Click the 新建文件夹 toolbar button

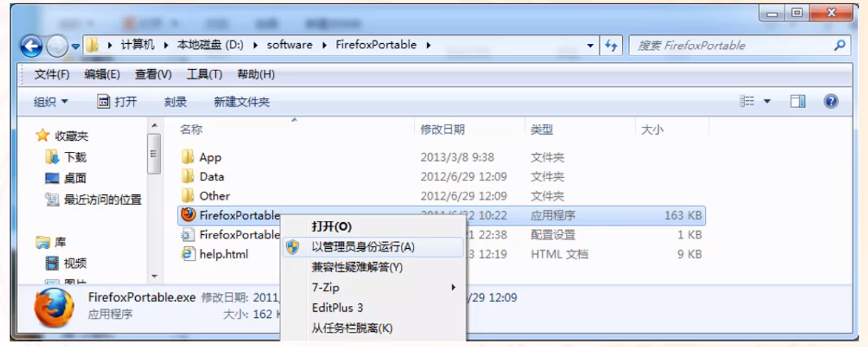242,102
